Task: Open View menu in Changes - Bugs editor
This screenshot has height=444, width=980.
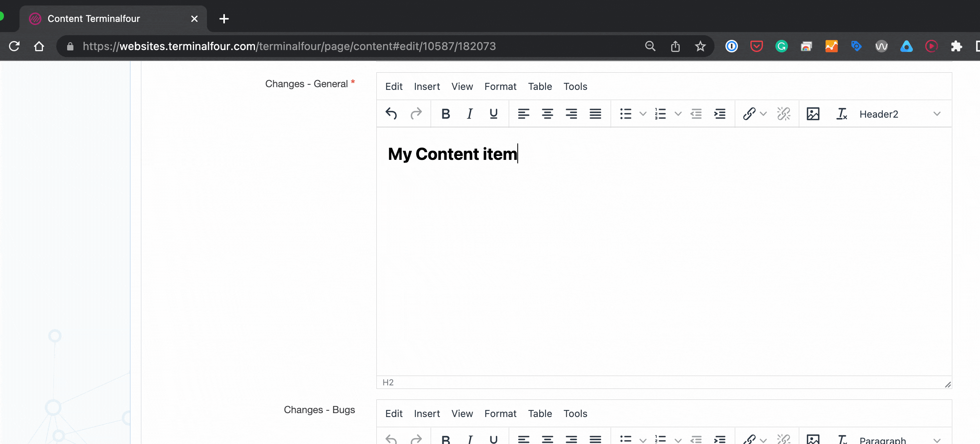Action: tap(462, 414)
